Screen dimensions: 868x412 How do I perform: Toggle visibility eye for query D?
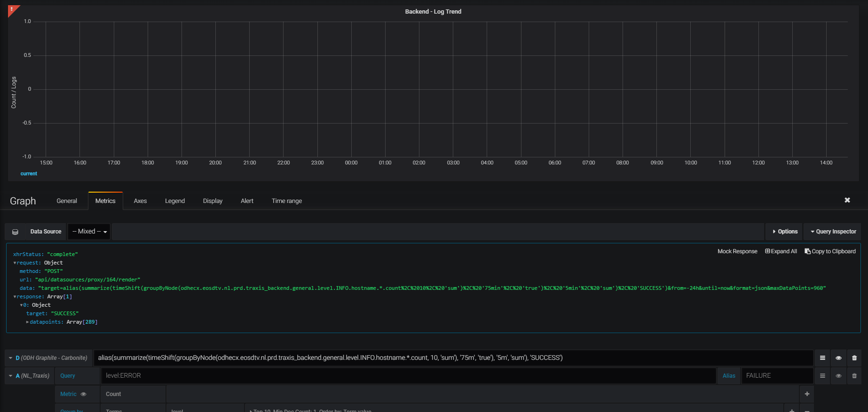[838, 358]
